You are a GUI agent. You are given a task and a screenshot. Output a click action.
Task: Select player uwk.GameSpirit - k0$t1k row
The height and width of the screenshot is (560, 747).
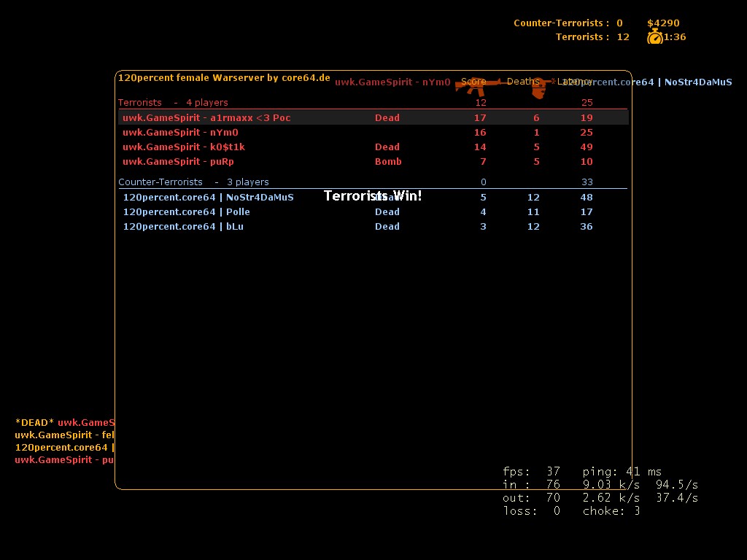[183, 147]
